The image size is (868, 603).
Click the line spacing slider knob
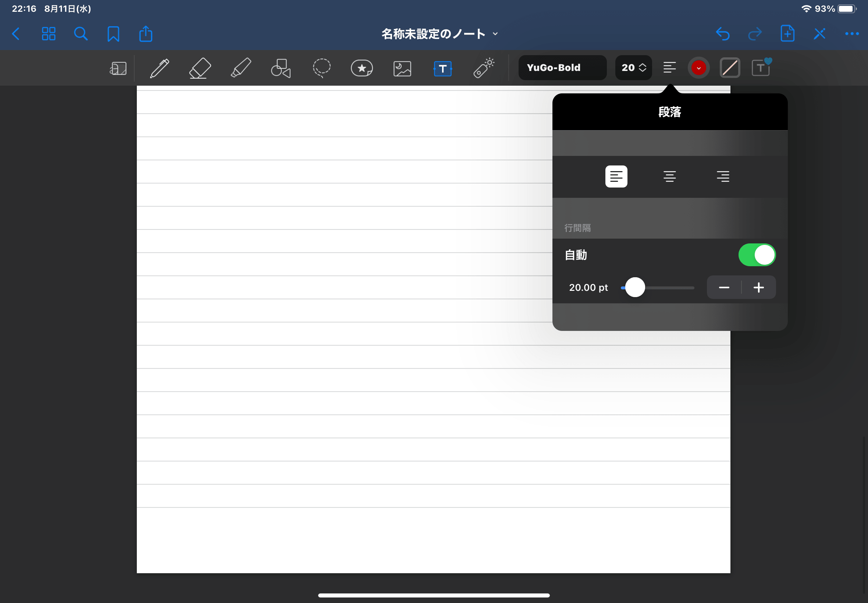(x=635, y=288)
